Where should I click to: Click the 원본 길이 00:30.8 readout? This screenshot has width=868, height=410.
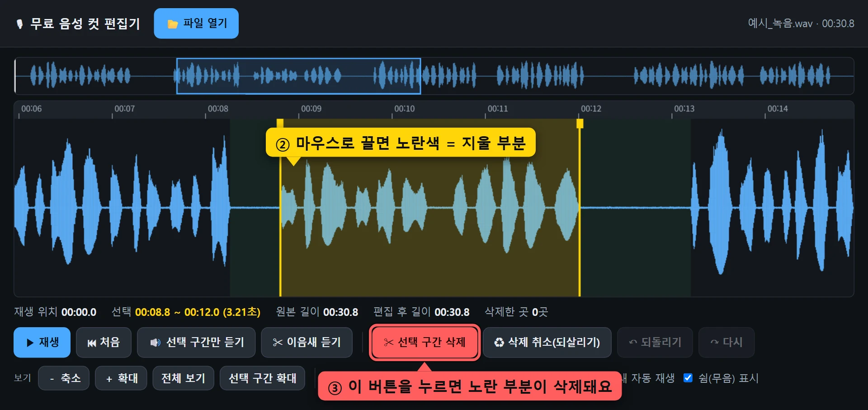click(317, 312)
